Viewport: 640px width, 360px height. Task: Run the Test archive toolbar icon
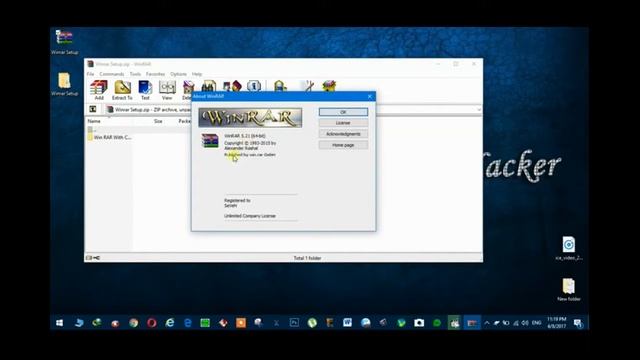click(x=145, y=90)
